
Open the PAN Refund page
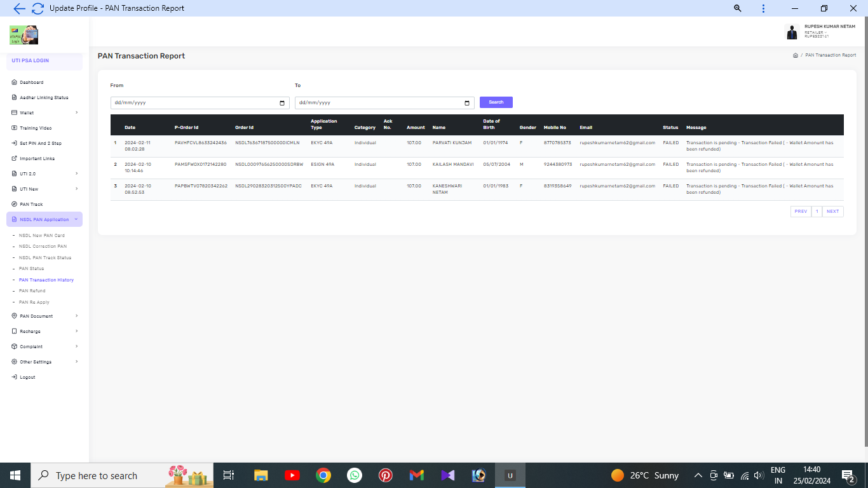click(x=32, y=291)
